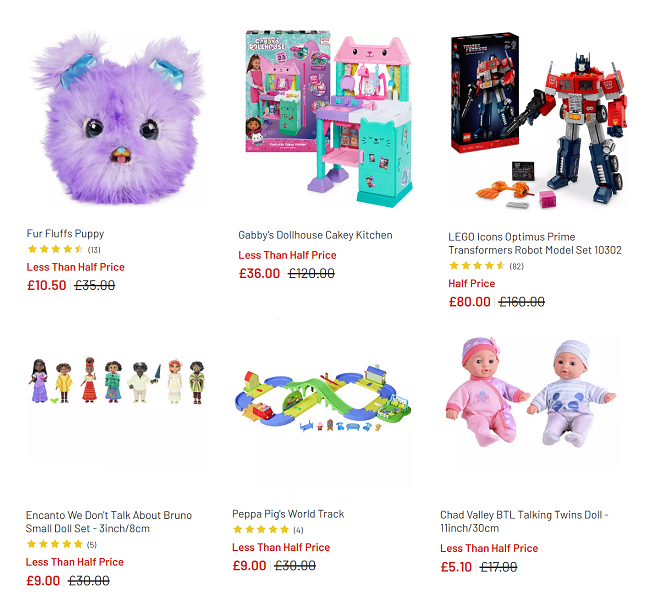
Task: View Peppa Pig World Track star rating
Action: [x=261, y=529]
